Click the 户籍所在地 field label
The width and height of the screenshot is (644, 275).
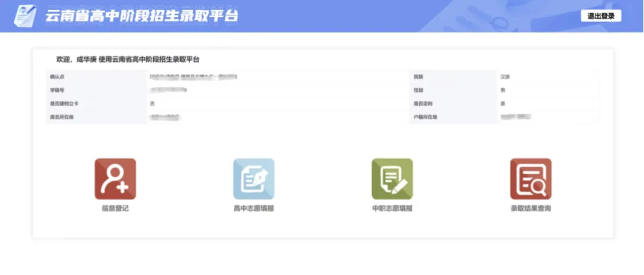[x=426, y=117]
